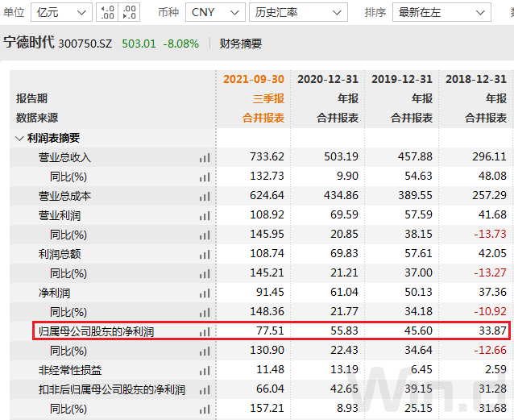The width and height of the screenshot is (514, 420).
Task: Click the 91.45 net profit value
Action: pyautogui.click(x=270, y=292)
